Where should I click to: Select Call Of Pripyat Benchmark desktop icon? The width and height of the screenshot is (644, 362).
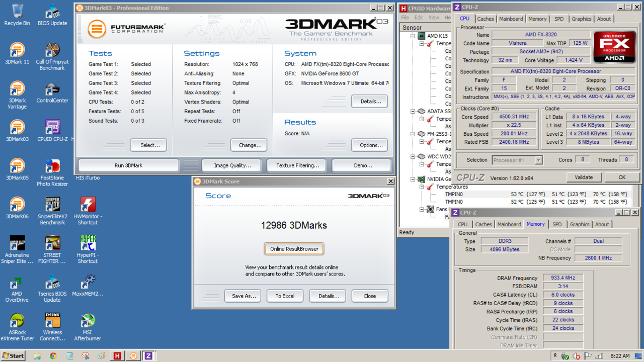(x=52, y=56)
